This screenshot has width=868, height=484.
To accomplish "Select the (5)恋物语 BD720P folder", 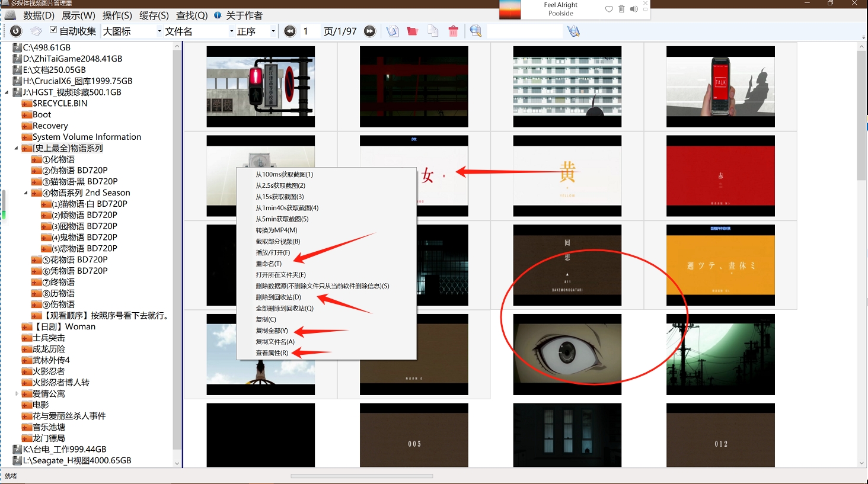I will [x=84, y=248].
